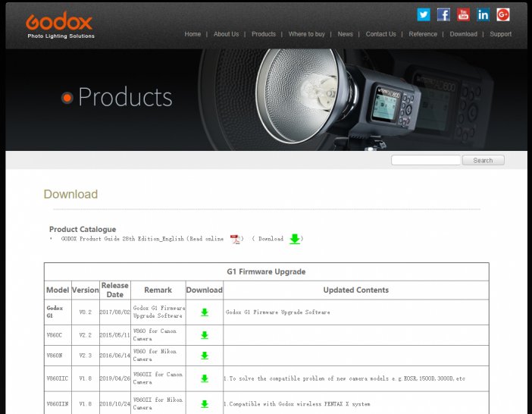Select 'Godox G1' model cell
The width and height of the screenshot is (532, 414).
[x=58, y=312]
